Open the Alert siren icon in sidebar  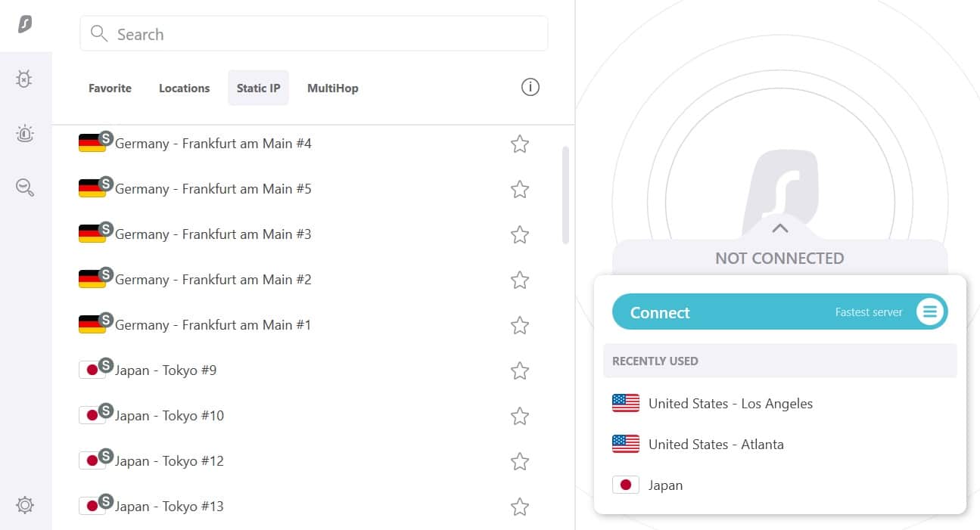25,134
